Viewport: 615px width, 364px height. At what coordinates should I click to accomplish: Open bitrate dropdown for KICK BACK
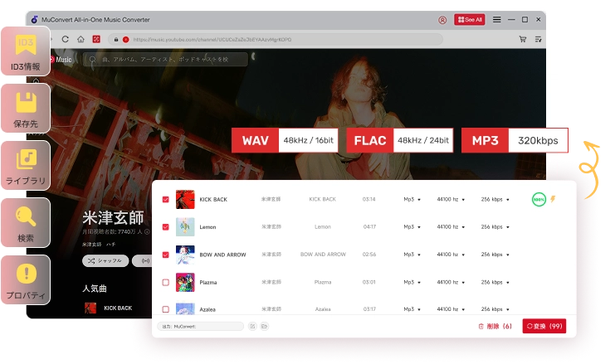pyautogui.click(x=495, y=200)
